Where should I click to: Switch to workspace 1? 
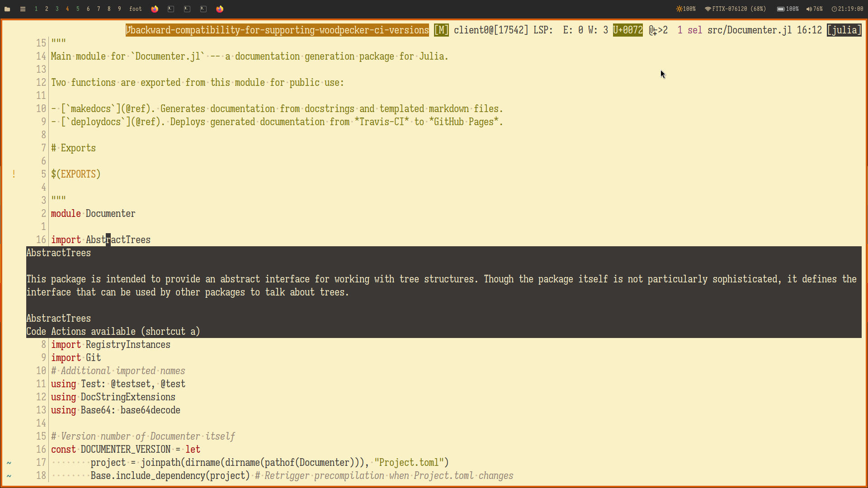[x=36, y=9]
